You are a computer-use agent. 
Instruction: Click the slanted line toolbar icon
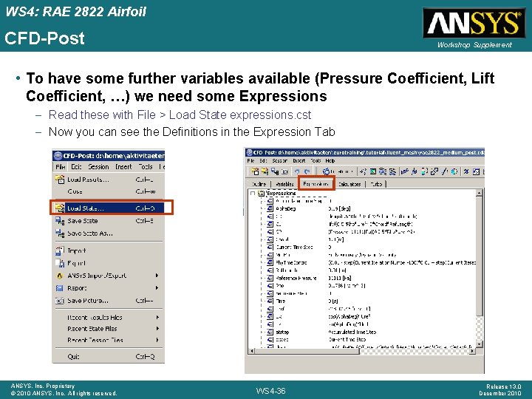point(445,171)
